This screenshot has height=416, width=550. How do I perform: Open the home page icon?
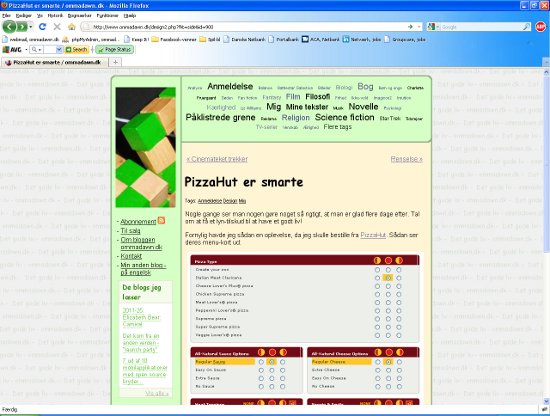pyautogui.click(x=72, y=27)
